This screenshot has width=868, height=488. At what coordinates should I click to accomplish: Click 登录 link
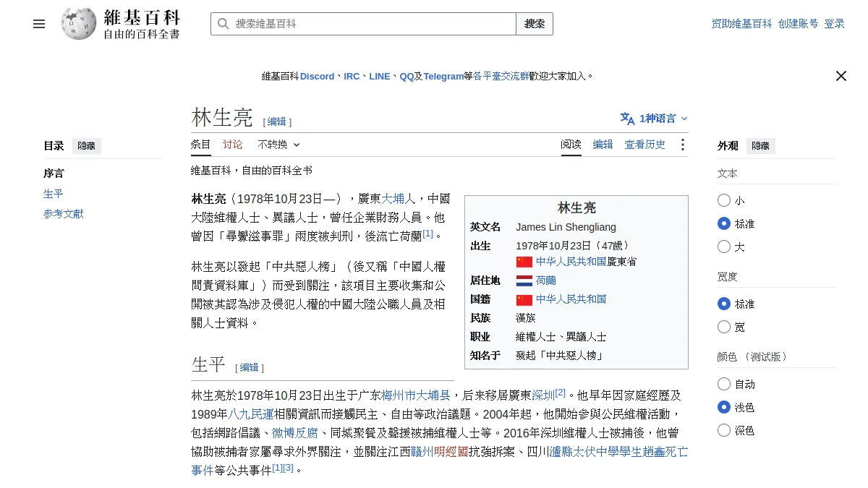(835, 24)
